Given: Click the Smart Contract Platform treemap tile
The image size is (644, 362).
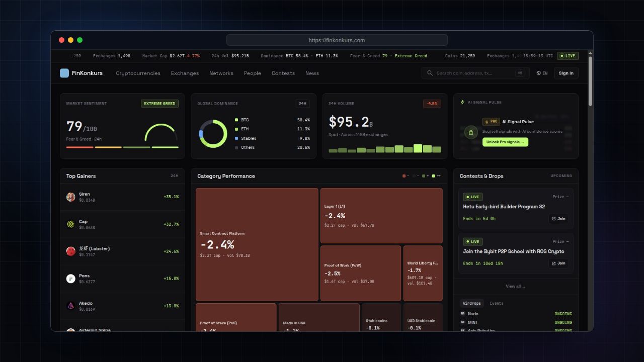Looking at the screenshot, I should [257, 244].
